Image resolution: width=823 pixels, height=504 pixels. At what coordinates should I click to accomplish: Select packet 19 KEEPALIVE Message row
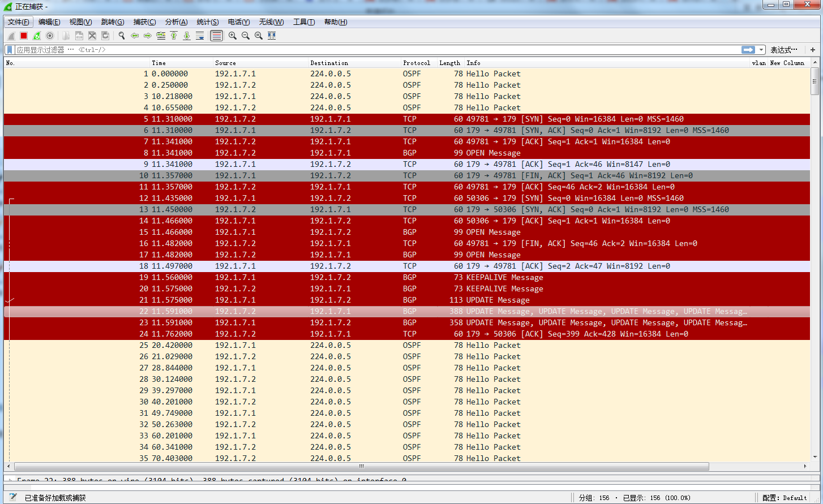coord(408,277)
